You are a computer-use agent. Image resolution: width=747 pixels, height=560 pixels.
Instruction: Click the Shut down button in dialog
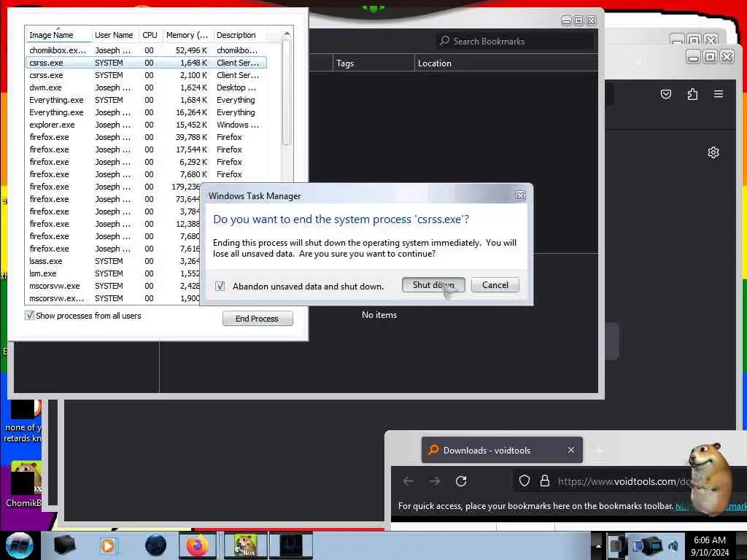pyautogui.click(x=433, y=285)
